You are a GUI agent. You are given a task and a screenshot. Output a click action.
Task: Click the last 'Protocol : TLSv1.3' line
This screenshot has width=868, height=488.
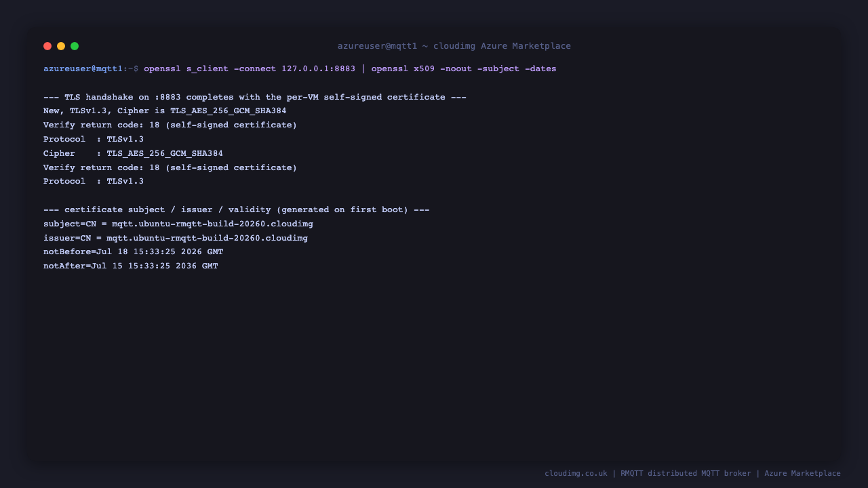94,182
